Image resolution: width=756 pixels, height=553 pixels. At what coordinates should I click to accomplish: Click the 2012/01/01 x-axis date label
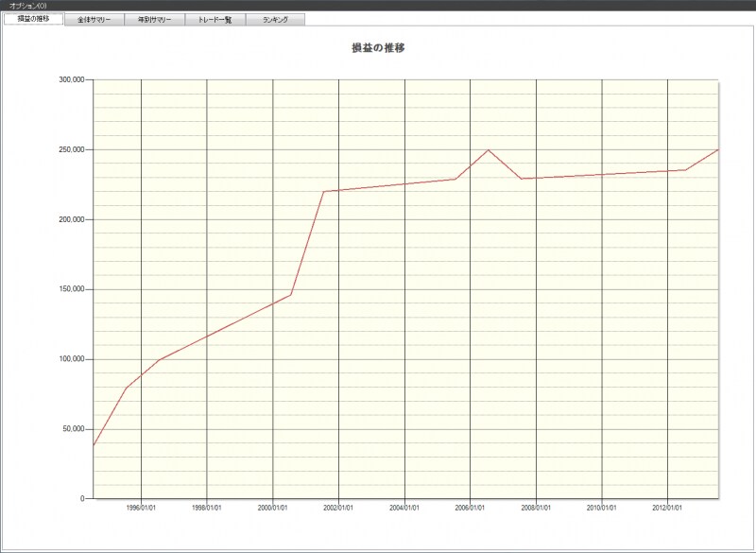[x=667, y=508]
